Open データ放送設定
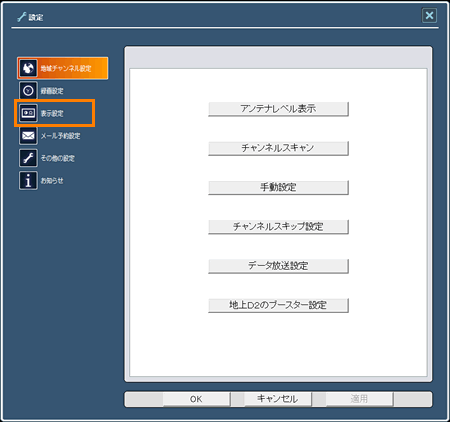Image resolution: width=450 pixels, height=422 pixels. (x=278, y=266)
